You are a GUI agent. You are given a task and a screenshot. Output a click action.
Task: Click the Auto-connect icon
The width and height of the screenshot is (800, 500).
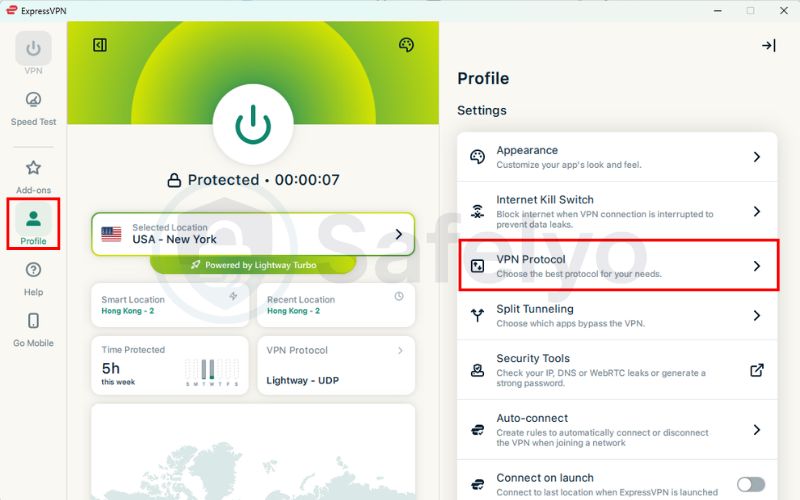[477, 430]
